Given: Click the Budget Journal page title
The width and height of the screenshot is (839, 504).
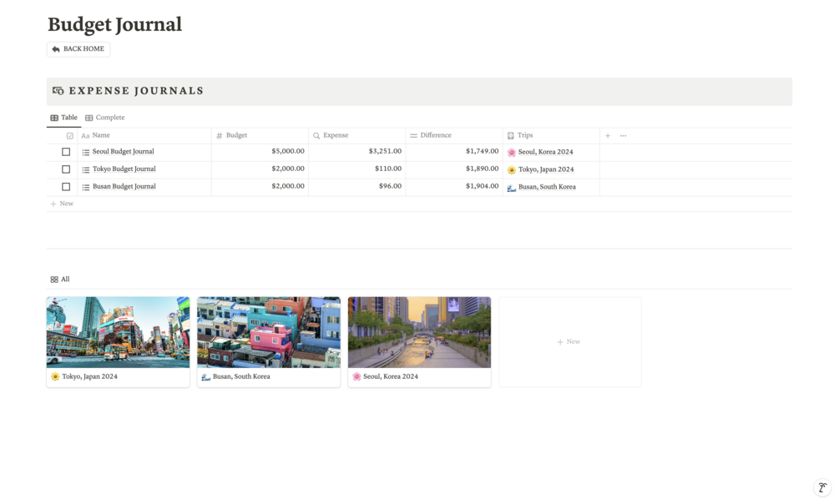Looking at the screenshot, I should tap(114, 24).
